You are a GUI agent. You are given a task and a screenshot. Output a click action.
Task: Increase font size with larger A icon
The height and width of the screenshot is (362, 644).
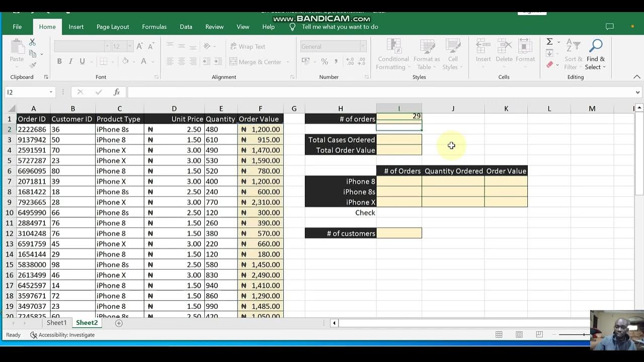click(140, 46)
